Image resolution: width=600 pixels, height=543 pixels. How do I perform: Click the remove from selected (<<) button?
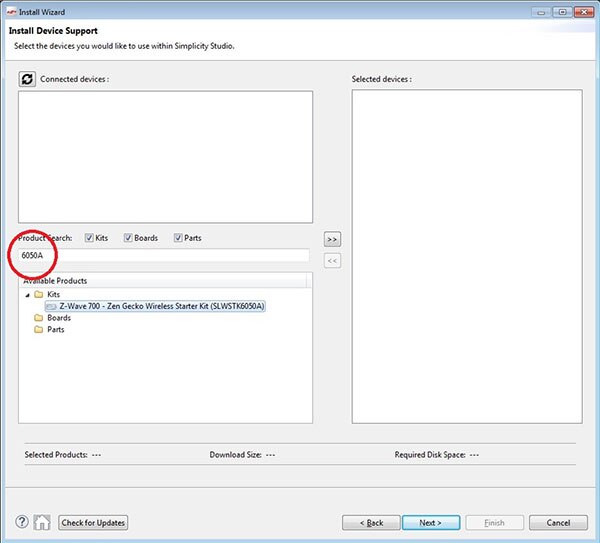pos(332,260)
